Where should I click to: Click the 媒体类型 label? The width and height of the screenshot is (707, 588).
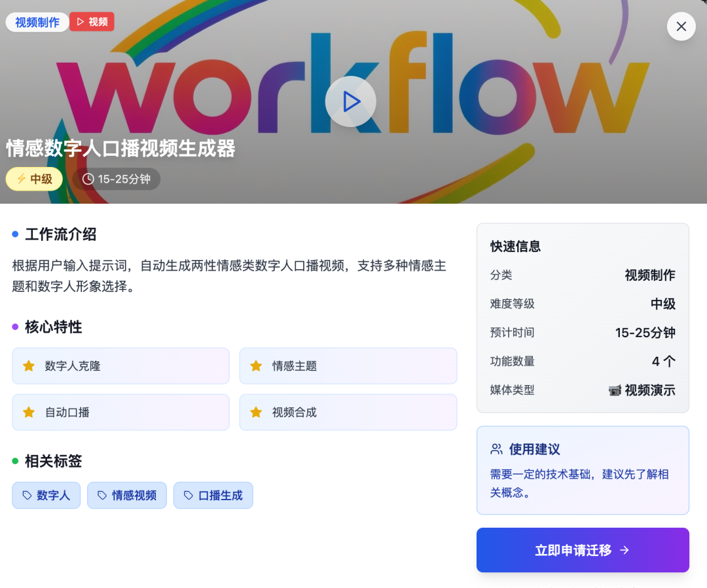512,390
